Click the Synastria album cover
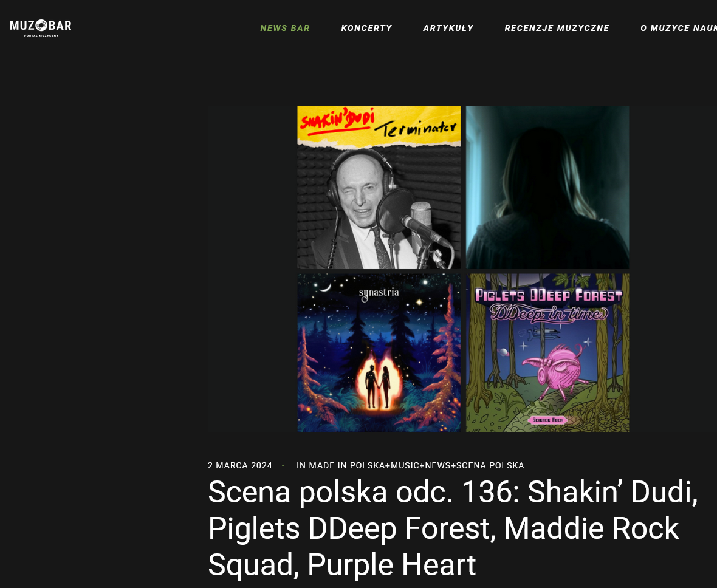717x588 pixels. click(x=379, y=353)
